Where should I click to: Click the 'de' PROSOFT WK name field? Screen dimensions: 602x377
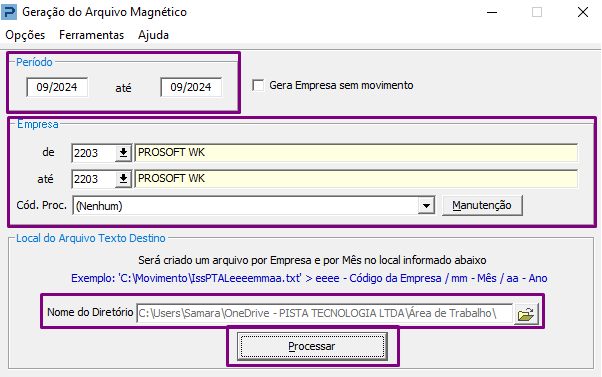[356, 153]
